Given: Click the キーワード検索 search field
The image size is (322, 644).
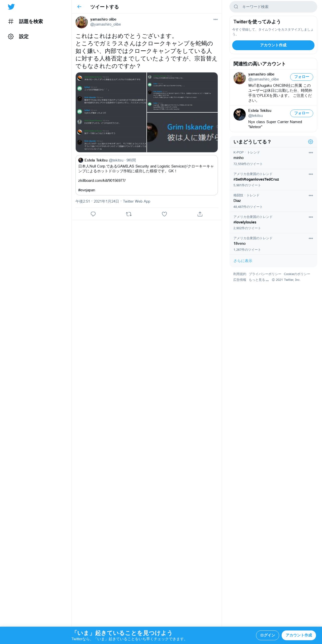Looking at the screenshot, I should coord(273,7).
